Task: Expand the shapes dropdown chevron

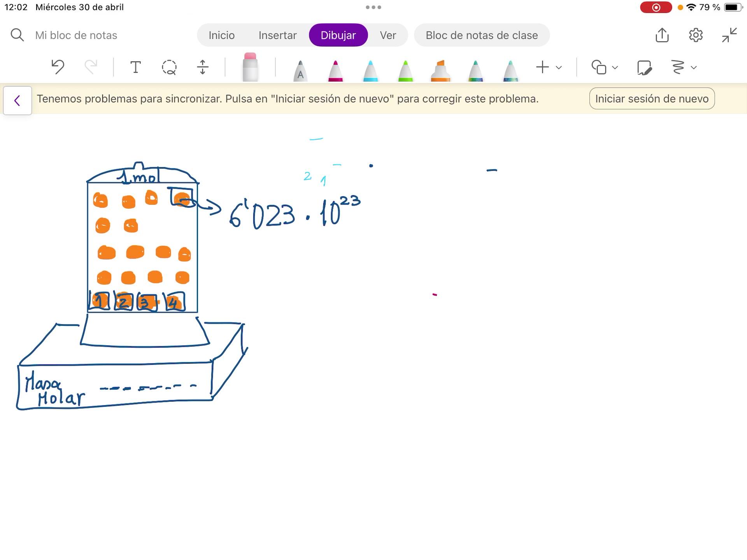Action: click(x=615, y=68)
